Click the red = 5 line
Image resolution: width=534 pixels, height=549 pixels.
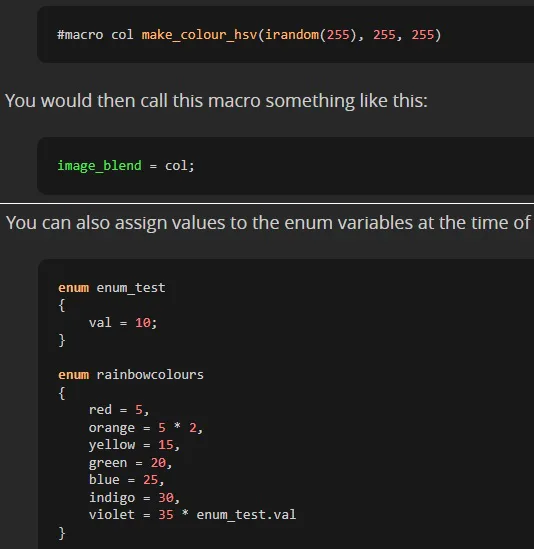click(119, 410)
